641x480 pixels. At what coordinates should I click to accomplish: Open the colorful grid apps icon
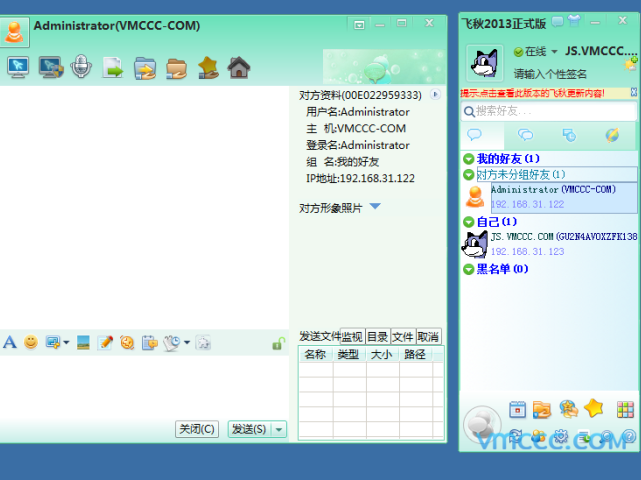(625, 410)
